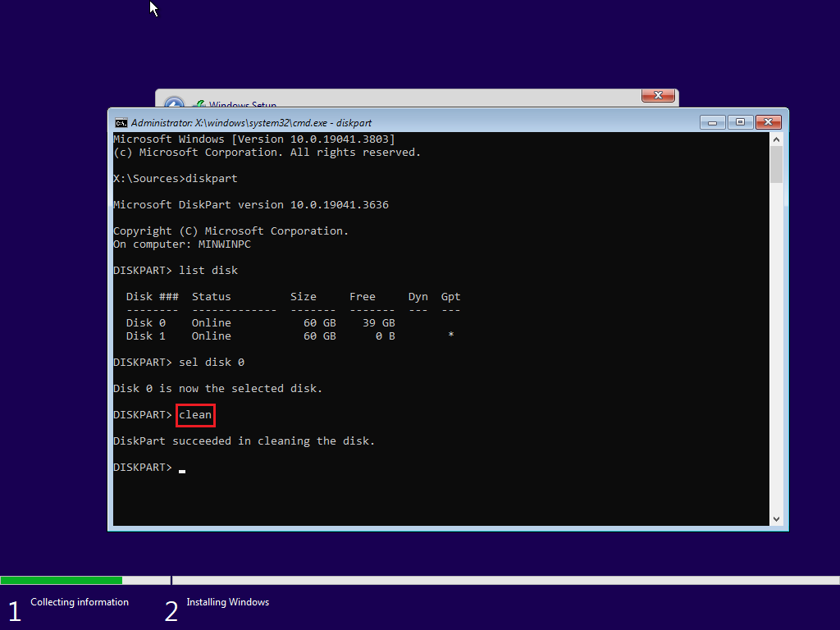Close the Administrator cmd.exe window

click(x=768, y=123)
